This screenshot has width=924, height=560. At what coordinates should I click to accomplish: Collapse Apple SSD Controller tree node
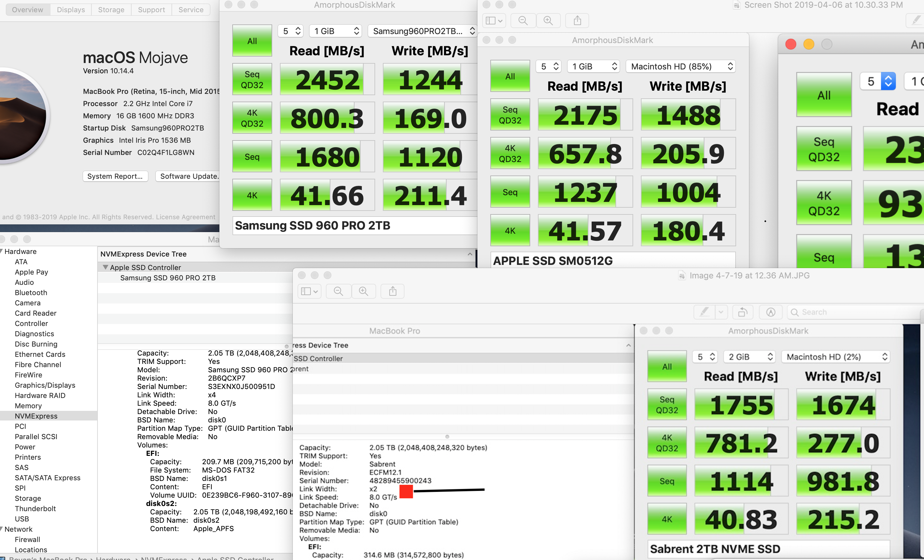pyautogui.click(x=106, y=267)
